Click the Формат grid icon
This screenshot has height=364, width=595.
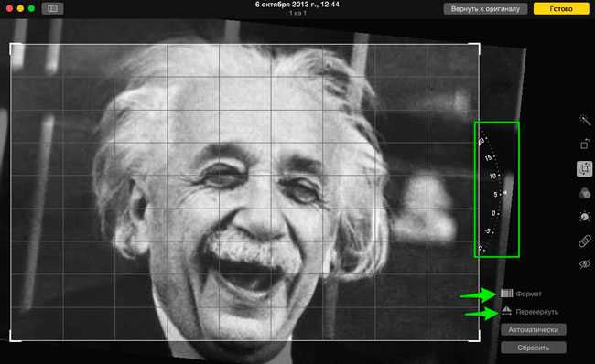(x=506, y=293)
